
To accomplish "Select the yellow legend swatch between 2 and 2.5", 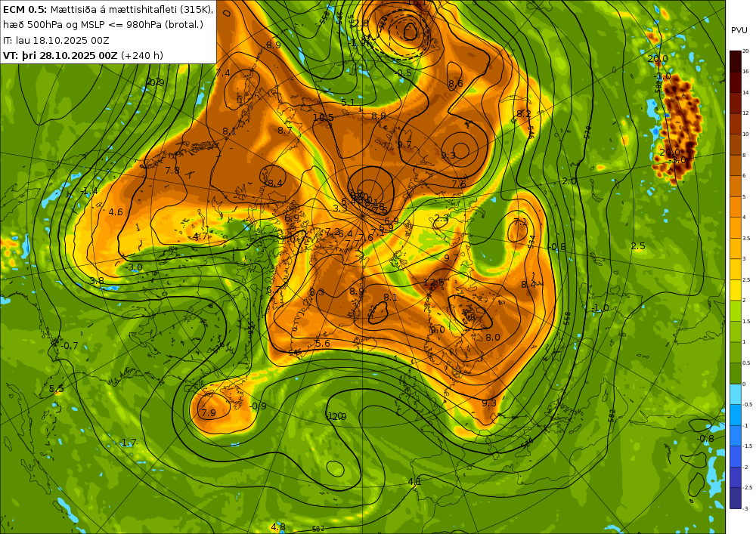I will 736,290.
